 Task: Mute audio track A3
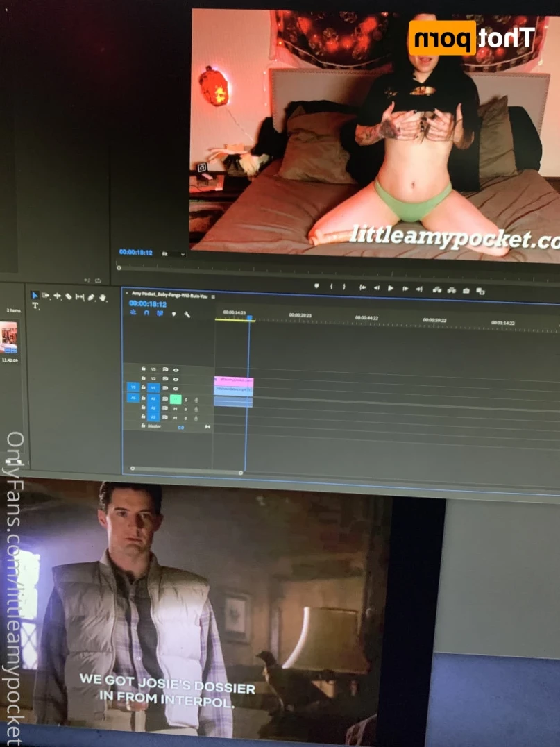pos(176,418)
